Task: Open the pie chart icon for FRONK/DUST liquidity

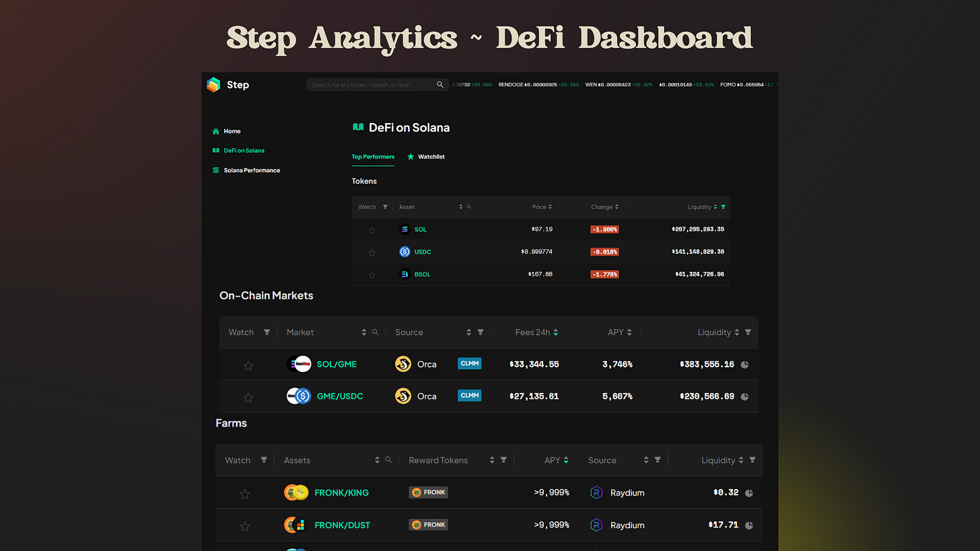Action: 748,525
